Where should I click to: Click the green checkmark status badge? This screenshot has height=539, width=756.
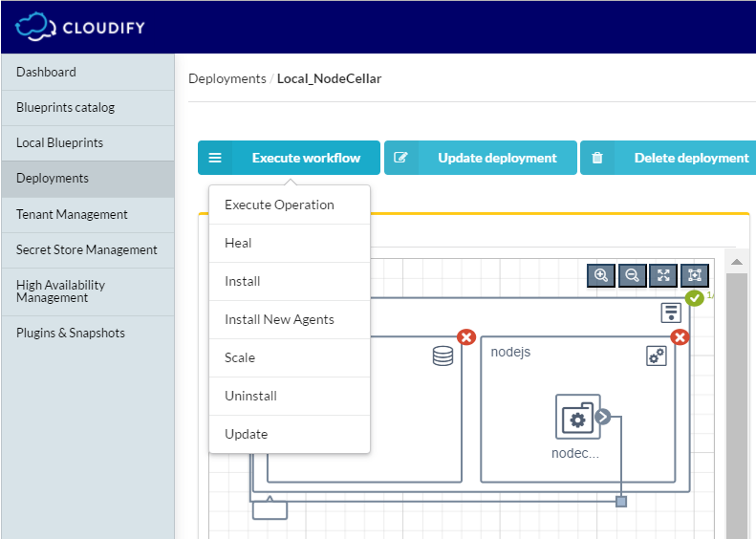click(694, 298)
